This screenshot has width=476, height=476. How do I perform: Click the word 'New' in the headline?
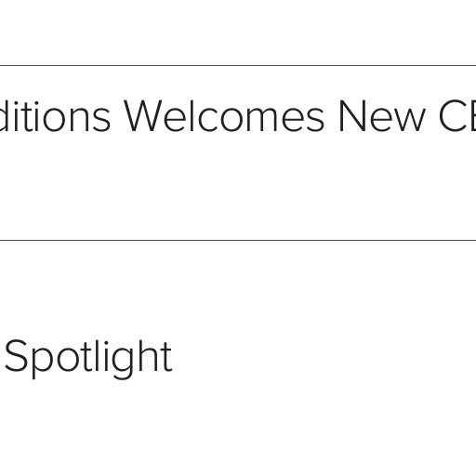coord(382,116)
